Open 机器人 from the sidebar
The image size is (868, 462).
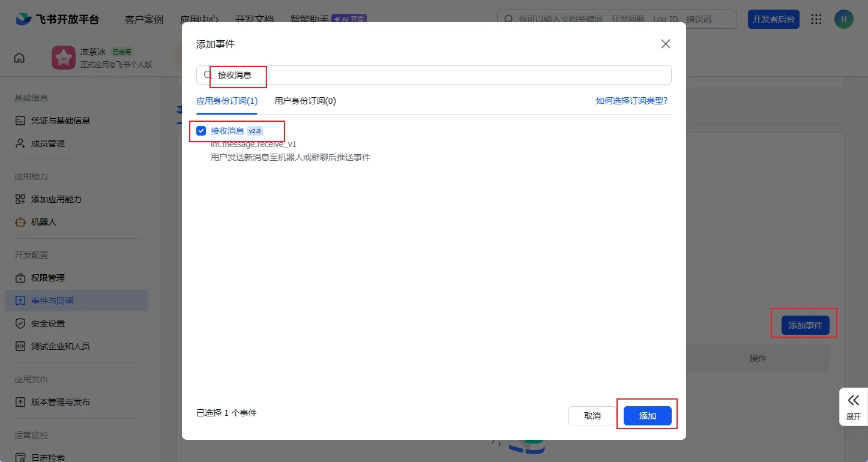coord(43,222)
